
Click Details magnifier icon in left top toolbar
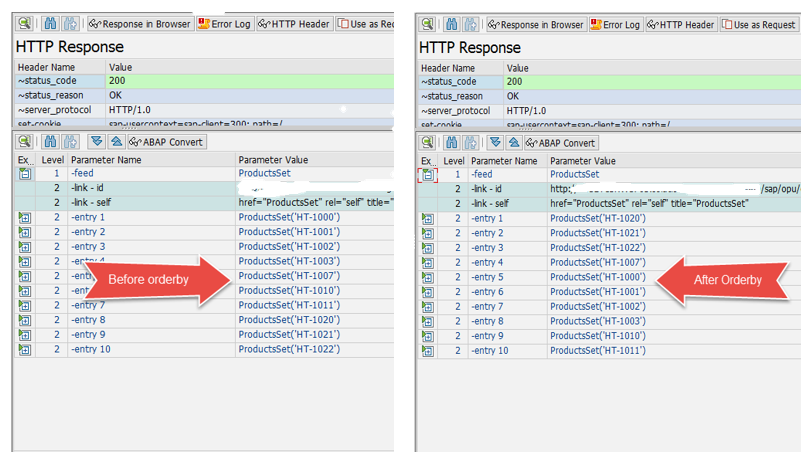click(24, 23)
